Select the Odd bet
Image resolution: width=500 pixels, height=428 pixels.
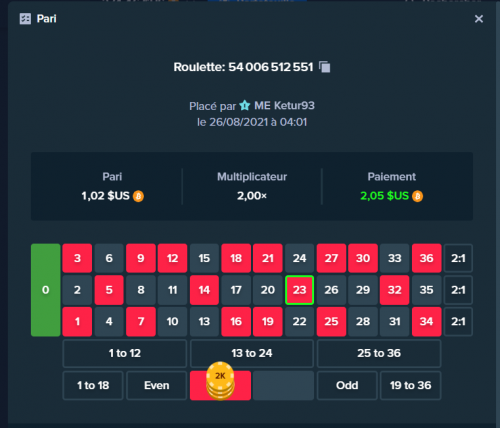point(347,385)
